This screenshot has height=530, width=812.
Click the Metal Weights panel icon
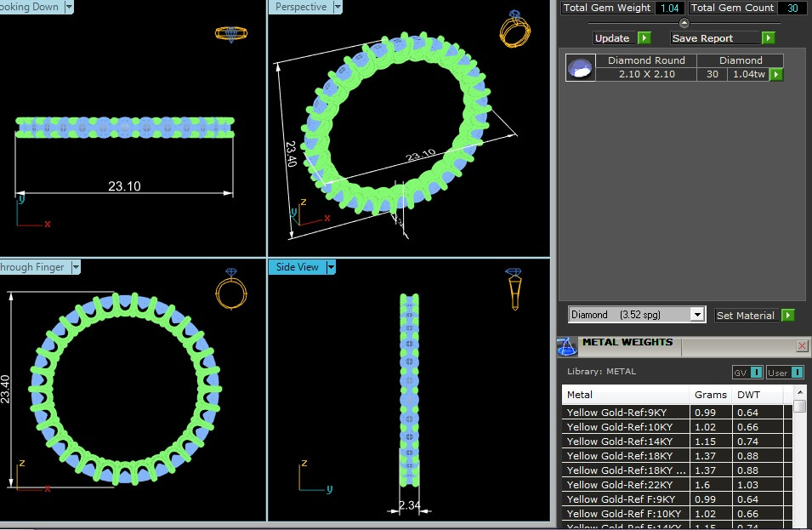pyautogui.click(x=566, y=346)
